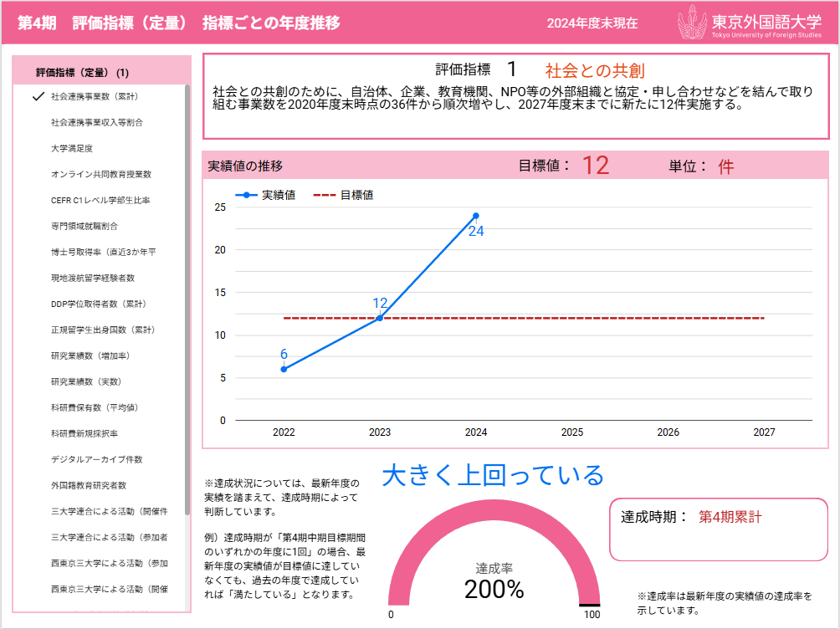Select 外国語教育研究者数 option

pyautogui.click(x=88, y=485)
